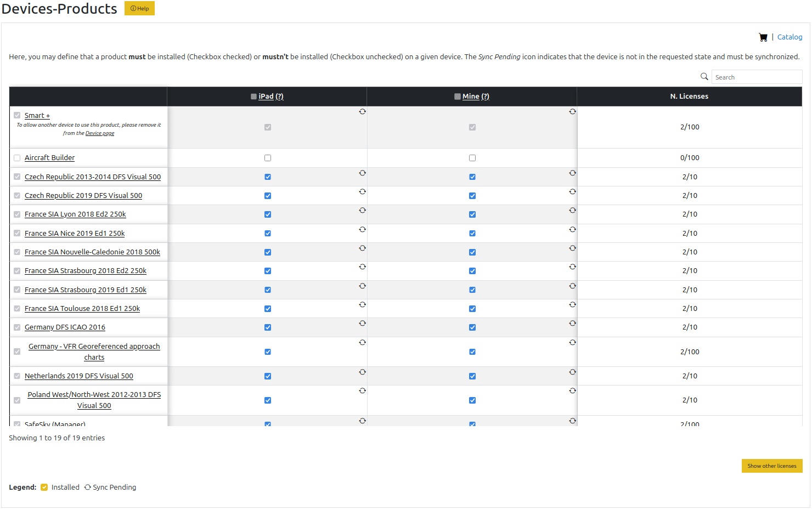
Task: Click the 0/100 licenses value for Aircraft Builder
Action: 690,158
